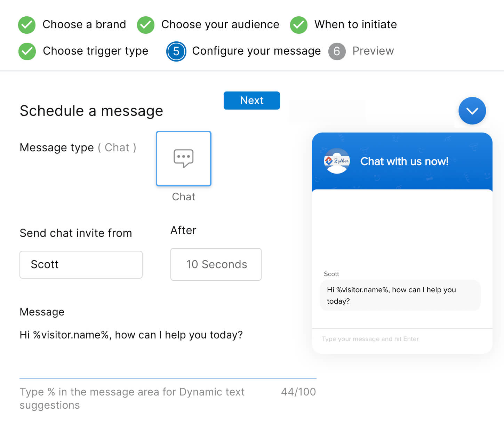Jump to the When to initiate step
Screen dimensions: 504x432
pos(355,25)
